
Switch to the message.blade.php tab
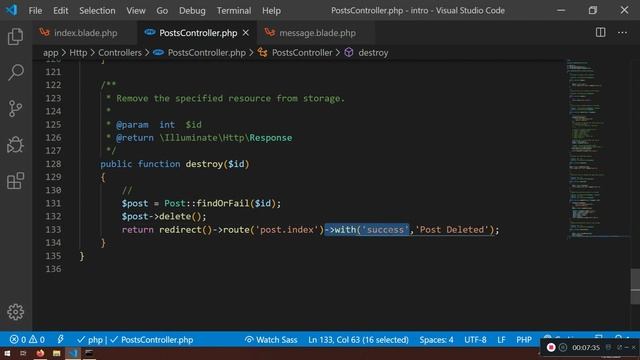[317, 33]
